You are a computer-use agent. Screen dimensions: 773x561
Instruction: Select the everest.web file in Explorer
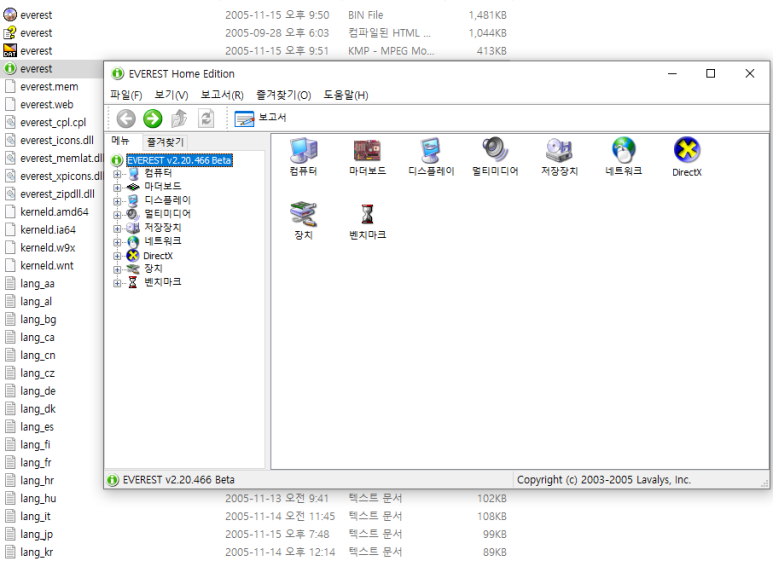[47, 105]
